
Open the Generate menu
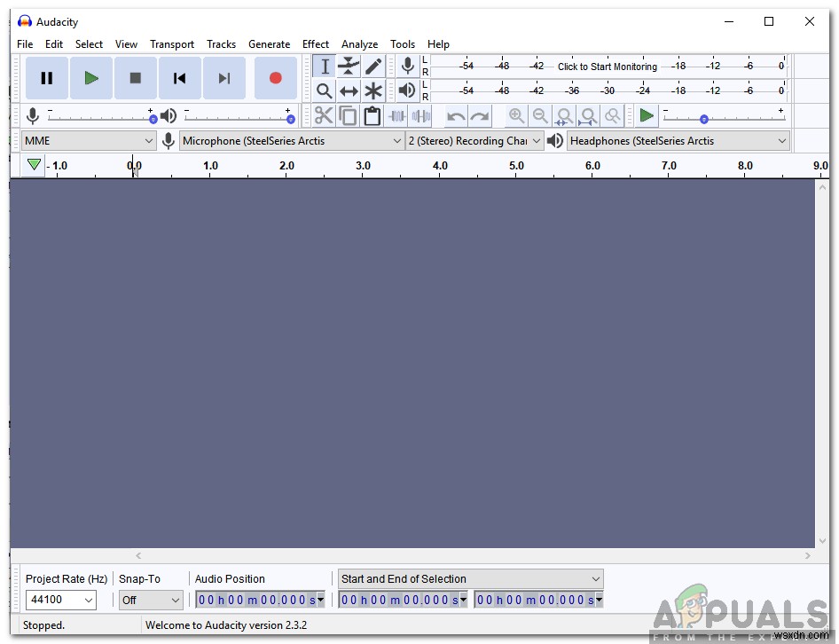pyautogui.click(x=269, y=43)
